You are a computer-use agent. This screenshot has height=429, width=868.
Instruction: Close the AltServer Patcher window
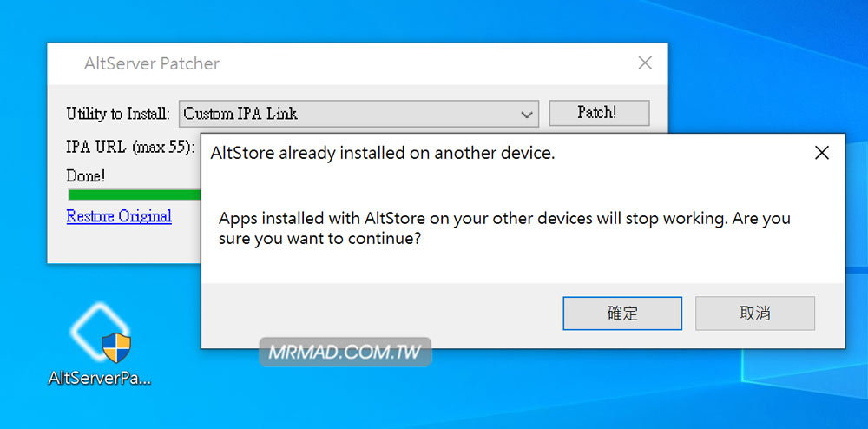point(645,63)
